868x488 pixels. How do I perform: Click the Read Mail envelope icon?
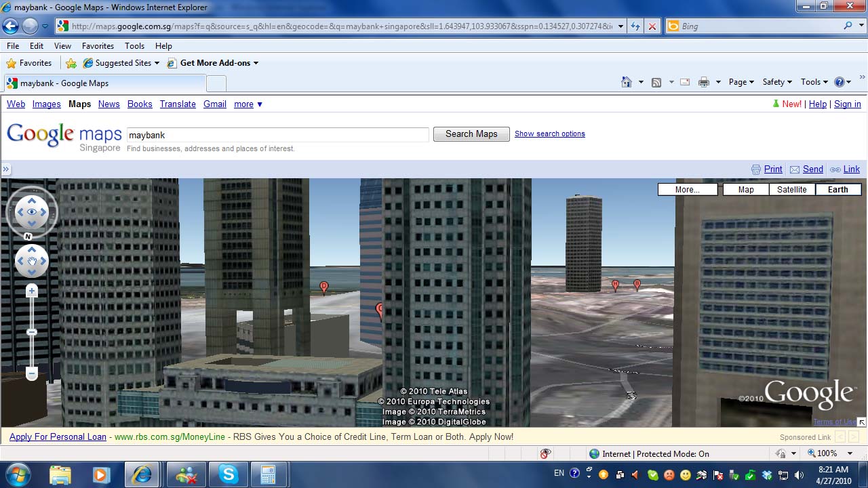(685, 82)
